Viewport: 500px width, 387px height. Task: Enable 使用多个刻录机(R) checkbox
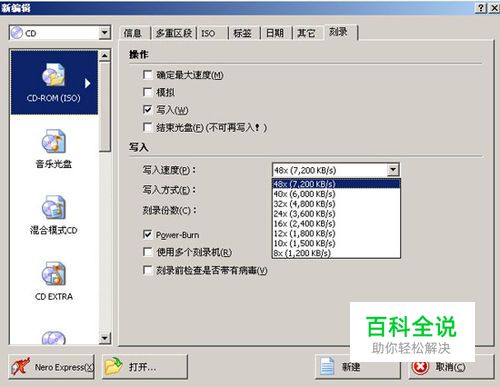pyautogui.click(x=147, y=252)
